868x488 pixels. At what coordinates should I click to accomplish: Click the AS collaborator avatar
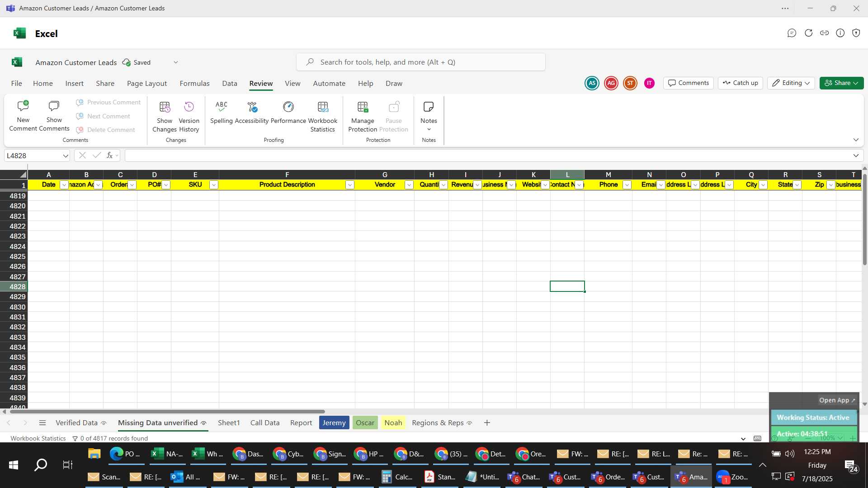point(592,83)
